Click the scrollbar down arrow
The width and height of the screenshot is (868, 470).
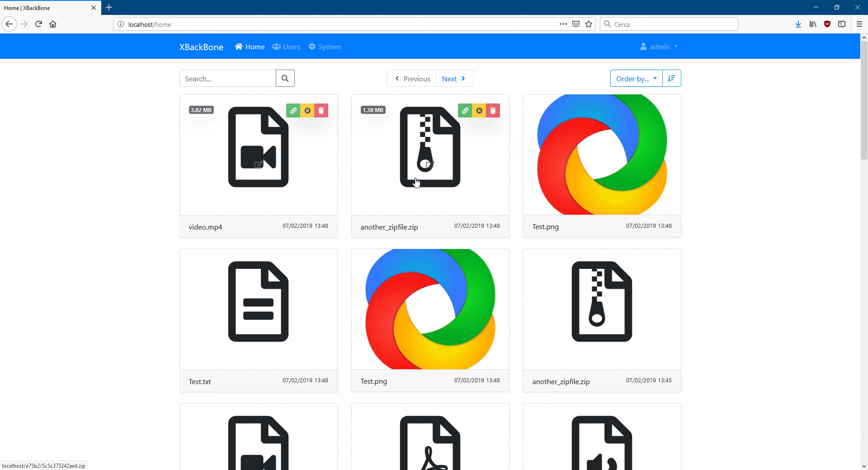click(864, 466)
